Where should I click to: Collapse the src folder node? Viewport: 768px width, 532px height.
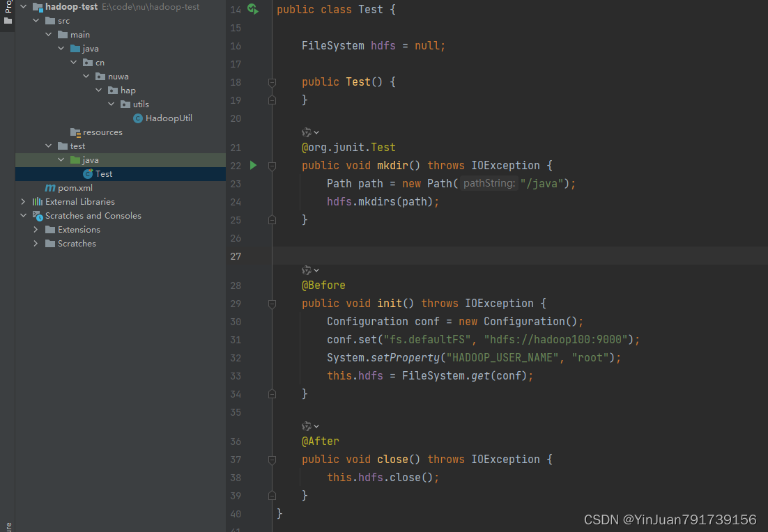coord(36,20)
